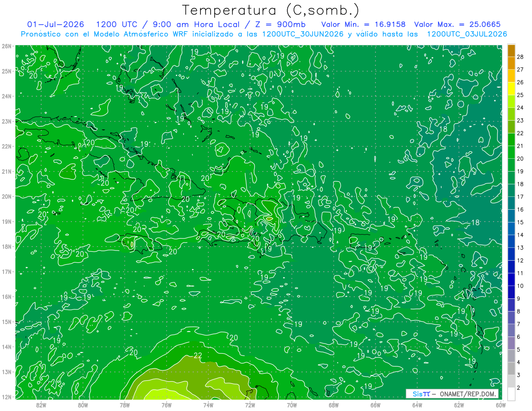Click the '23N' latitude axis label
Image resolution: width=532 pixels, height=411 pixels.
(x=7, y=121)
